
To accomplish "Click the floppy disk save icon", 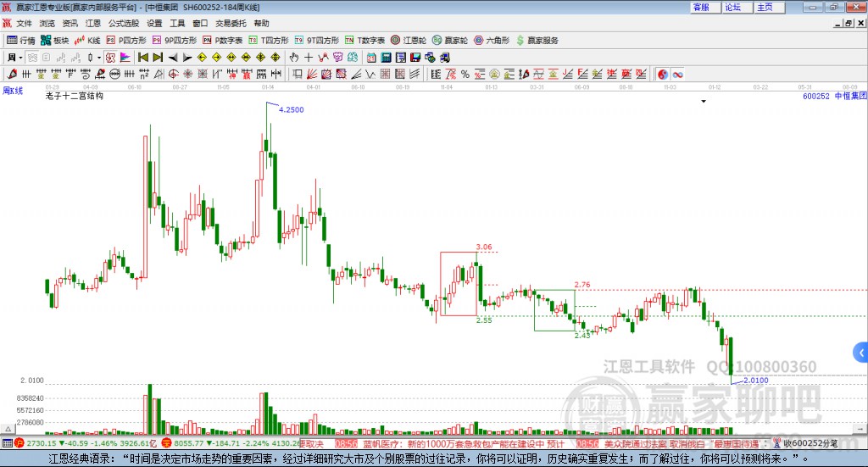I will click(x=415, y=58).
